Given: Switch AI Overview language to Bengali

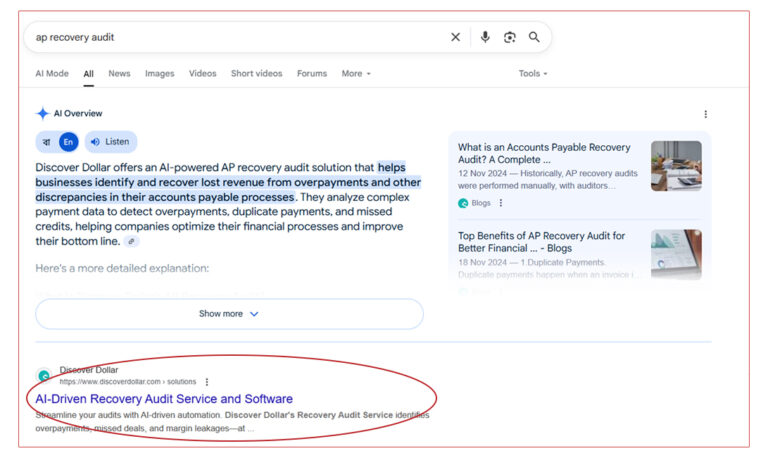Looking at the screenshot, I should (45, 142).
